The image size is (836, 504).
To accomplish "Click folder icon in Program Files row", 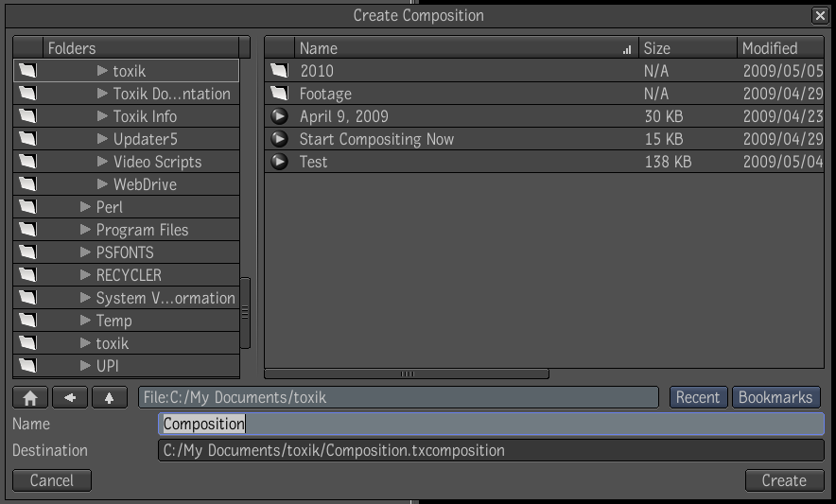I will (x=27, y=230).
